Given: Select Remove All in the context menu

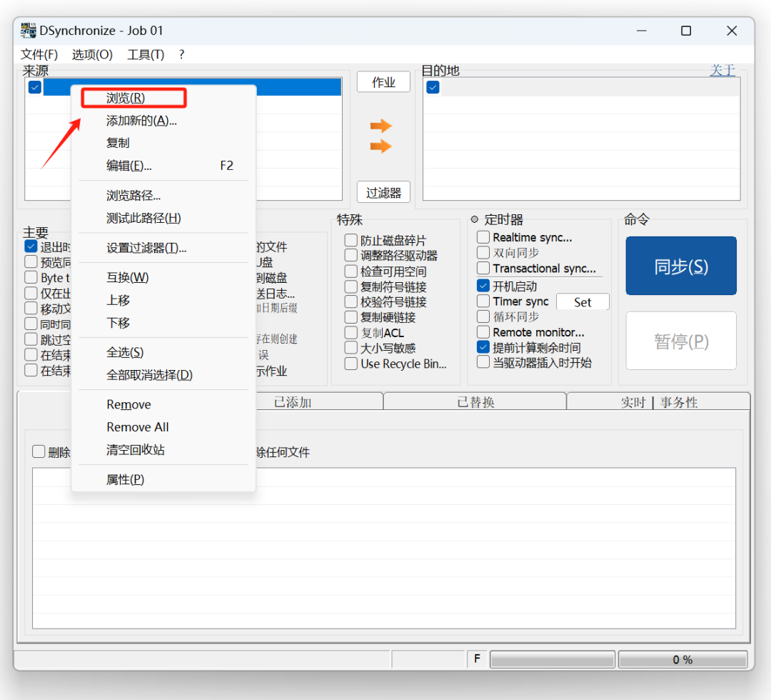Looking at the screenshot, I should (138, 427).
